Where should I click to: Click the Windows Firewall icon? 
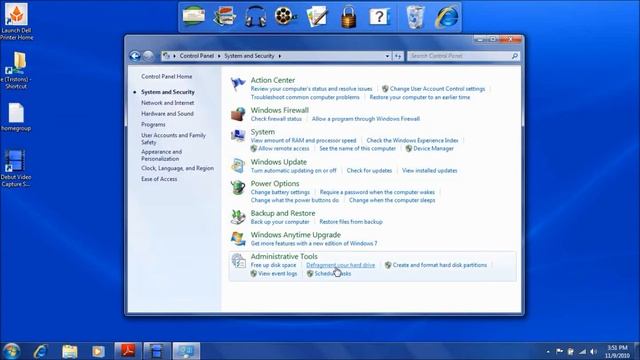point(238,114)
